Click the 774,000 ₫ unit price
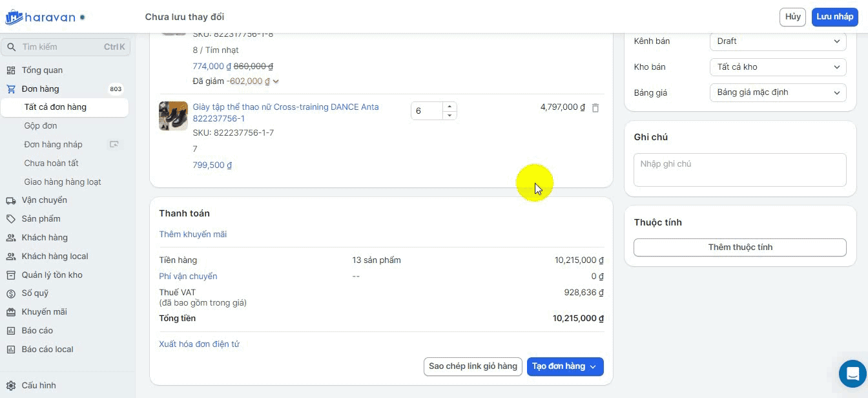Screen dimensions: 868x398 coord(212,67)
